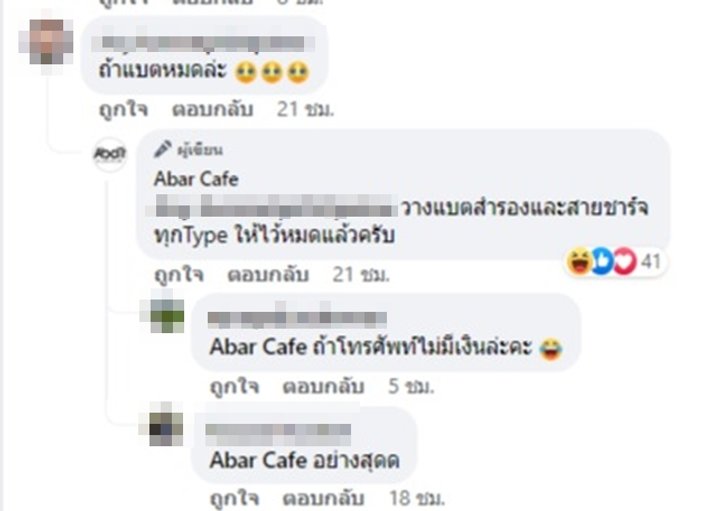Image resolution: width=728 pixels, height=511 pixels.
Task: Click the pencil author badge icon
Action: coord(162,149)
